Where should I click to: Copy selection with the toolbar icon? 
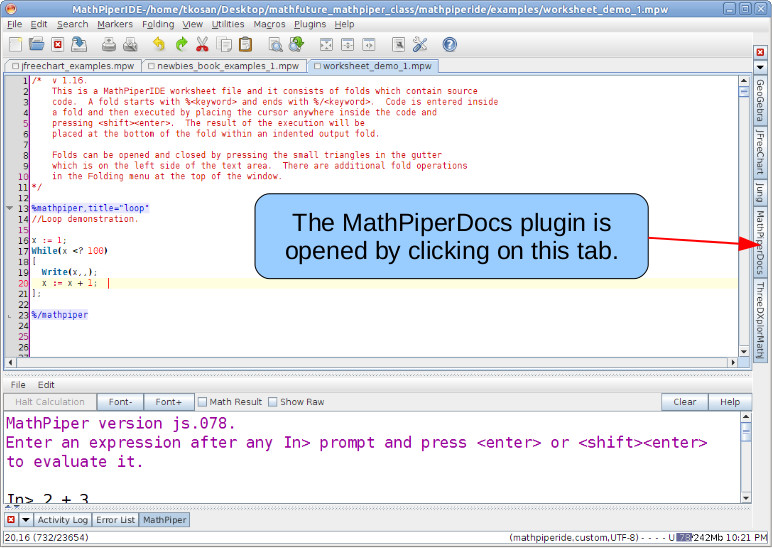pyautogui.click(x=225, y=45)
